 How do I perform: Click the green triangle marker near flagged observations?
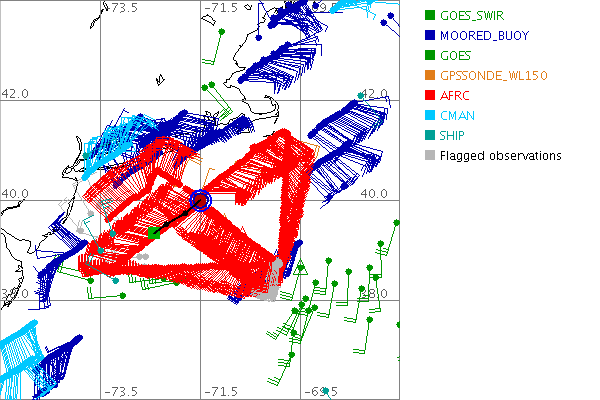click(301, 270)
